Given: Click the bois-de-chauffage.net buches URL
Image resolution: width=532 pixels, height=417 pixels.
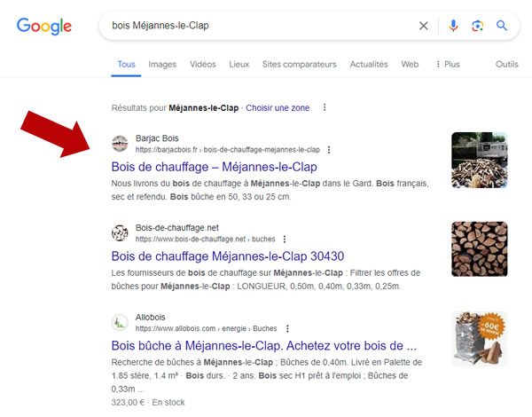Looking at the screenshot, I should click(x=206, y=239).
